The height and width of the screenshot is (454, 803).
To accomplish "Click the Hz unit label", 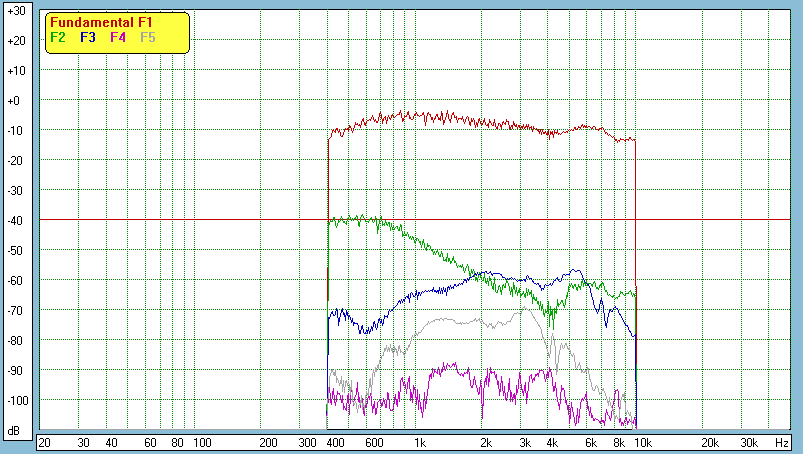I will (x=782, y=442).
